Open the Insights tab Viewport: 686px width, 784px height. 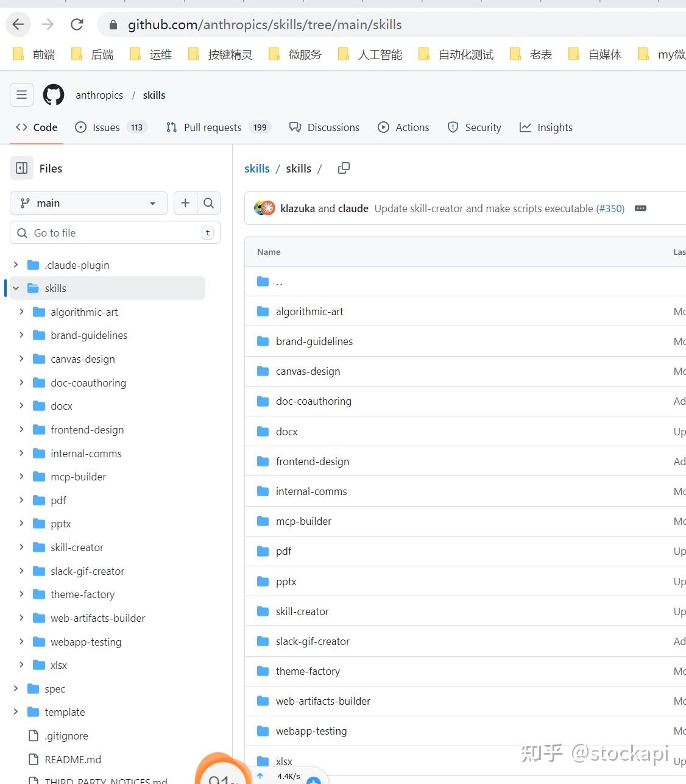click(x=546, y=127)
